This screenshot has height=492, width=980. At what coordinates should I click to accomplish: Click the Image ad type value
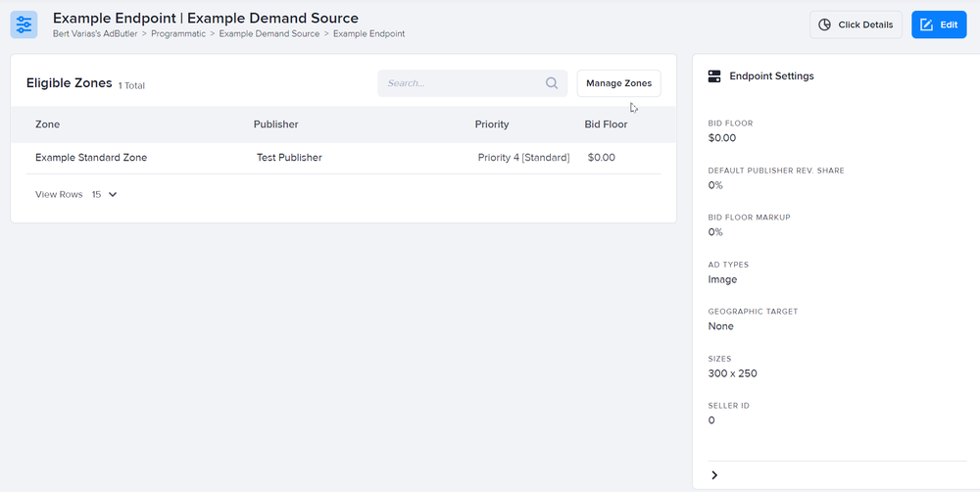click(722, 279)
